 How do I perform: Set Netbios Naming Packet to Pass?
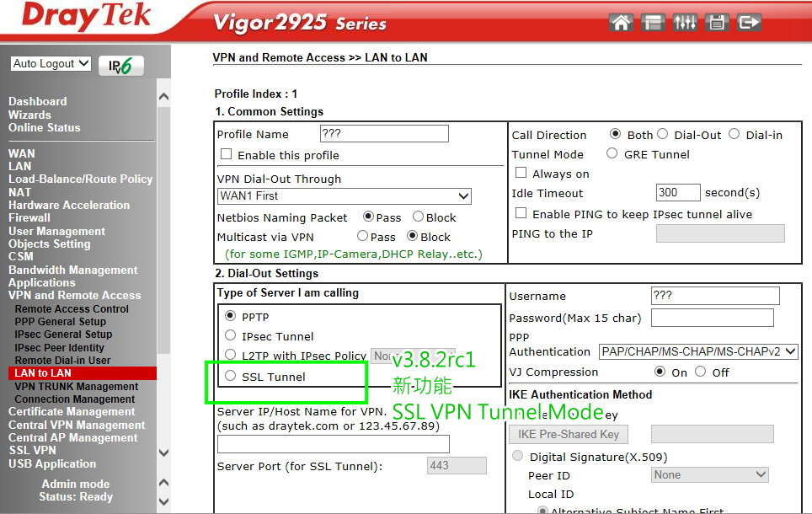pyautogui.click(x=368, y=216)
